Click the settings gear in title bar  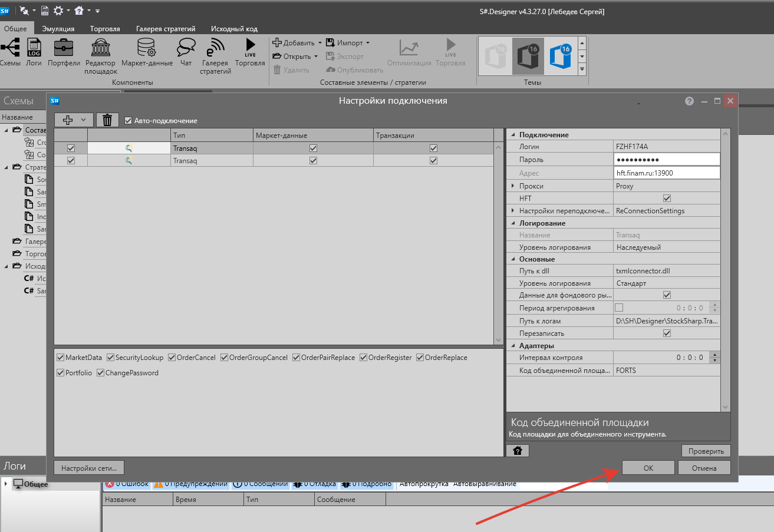58,11
